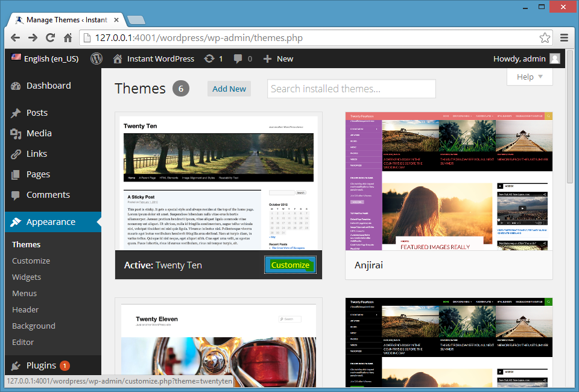Click the Instant WordPress home icon

[118, 58]
